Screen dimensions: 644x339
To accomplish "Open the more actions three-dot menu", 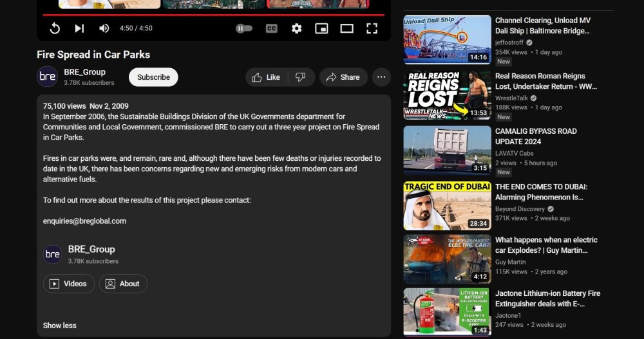I will [381, 77].
